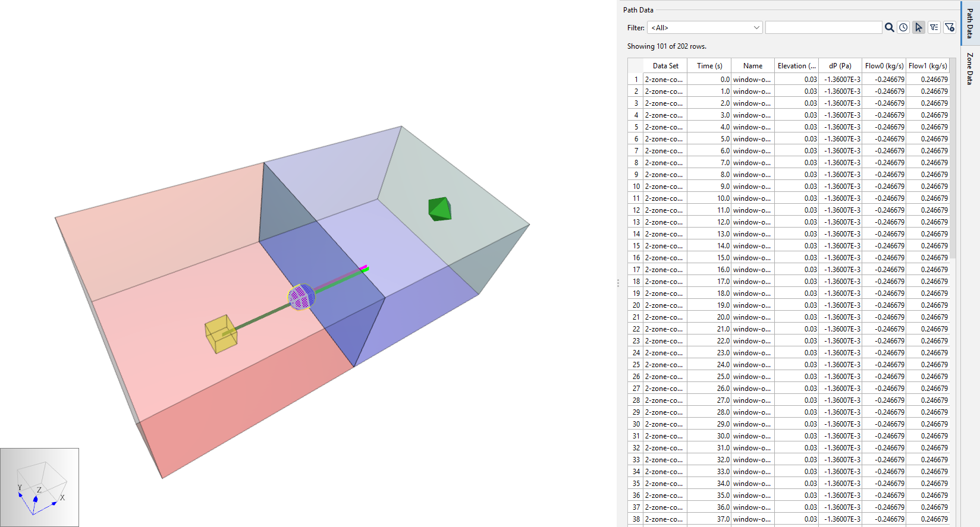Click the spherical window flow path marker
This screenshot has height=527, width=980.
click(301, 297)
